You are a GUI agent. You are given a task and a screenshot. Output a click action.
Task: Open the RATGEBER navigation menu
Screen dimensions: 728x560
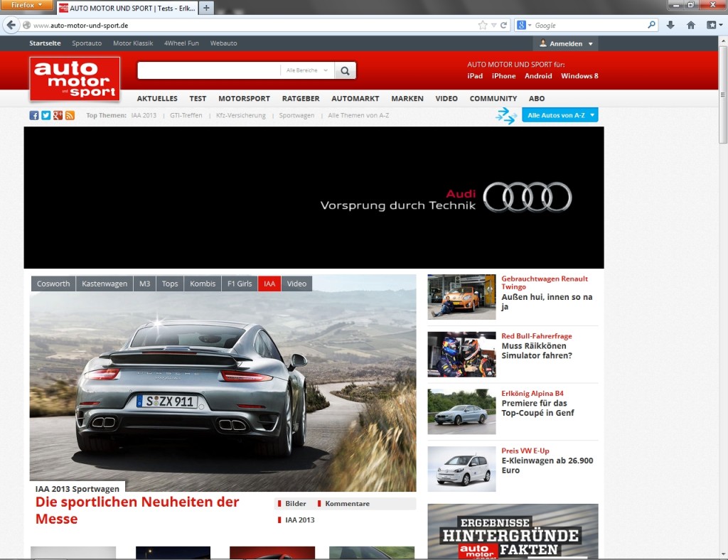[x=301, y=98]
